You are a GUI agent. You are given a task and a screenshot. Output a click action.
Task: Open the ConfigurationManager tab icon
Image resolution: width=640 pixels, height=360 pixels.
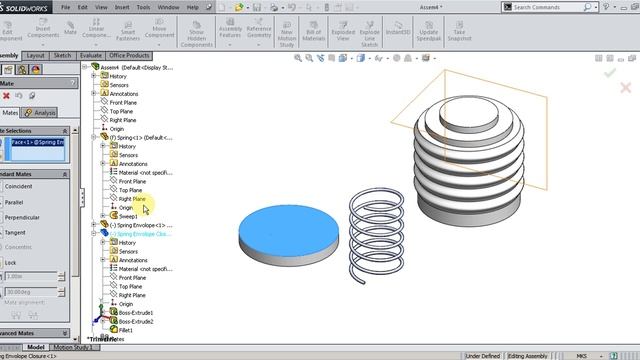(x=22, y=70)
